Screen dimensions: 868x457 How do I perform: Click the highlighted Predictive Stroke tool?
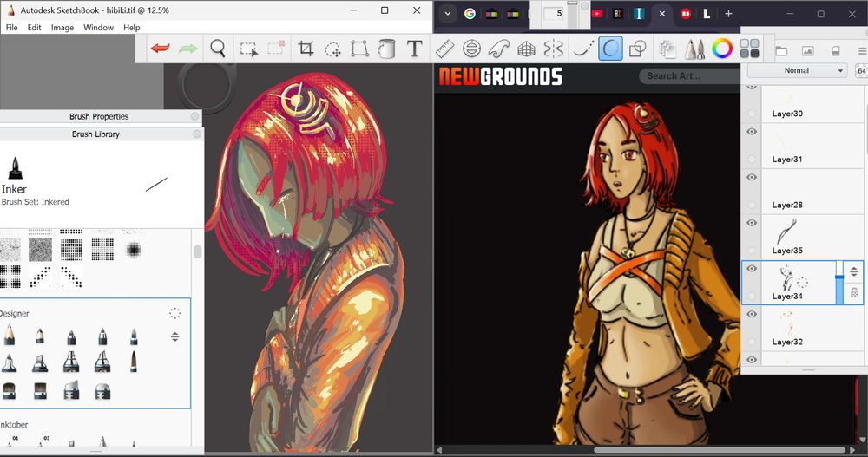point(610,49)
